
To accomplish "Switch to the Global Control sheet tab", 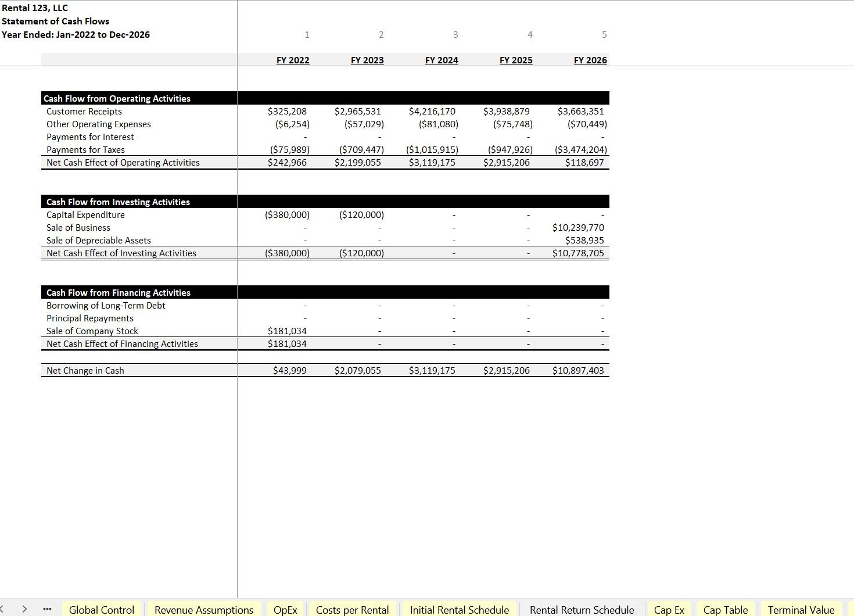I will point(102,610).
